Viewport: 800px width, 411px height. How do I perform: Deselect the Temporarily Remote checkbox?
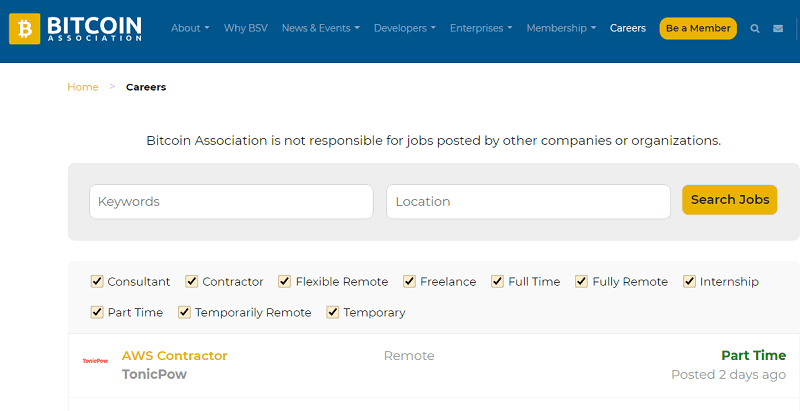[185, 312]
